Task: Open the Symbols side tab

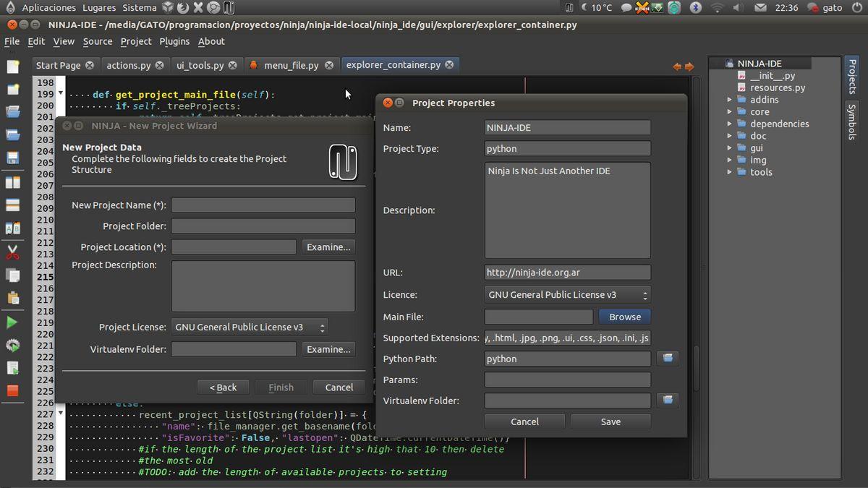Action: 852,121
